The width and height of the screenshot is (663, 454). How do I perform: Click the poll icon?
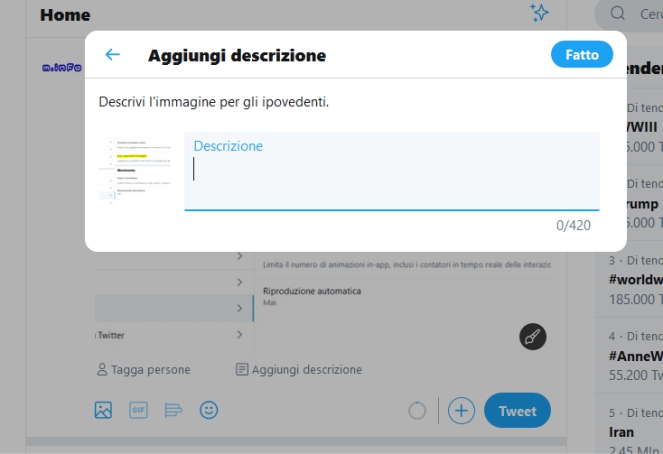pyautogui.click(x=173, y=410)
